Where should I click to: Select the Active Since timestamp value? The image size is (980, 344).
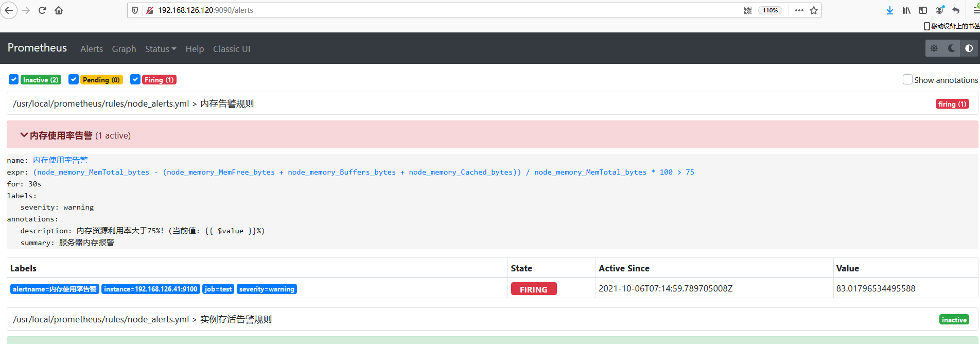click(666, 288)
